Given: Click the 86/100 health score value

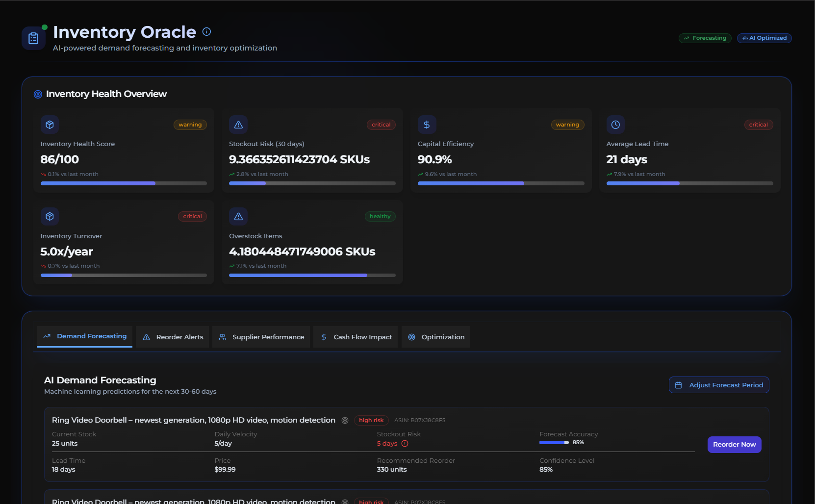Looking at the screenshot, I should coord(59,159).
